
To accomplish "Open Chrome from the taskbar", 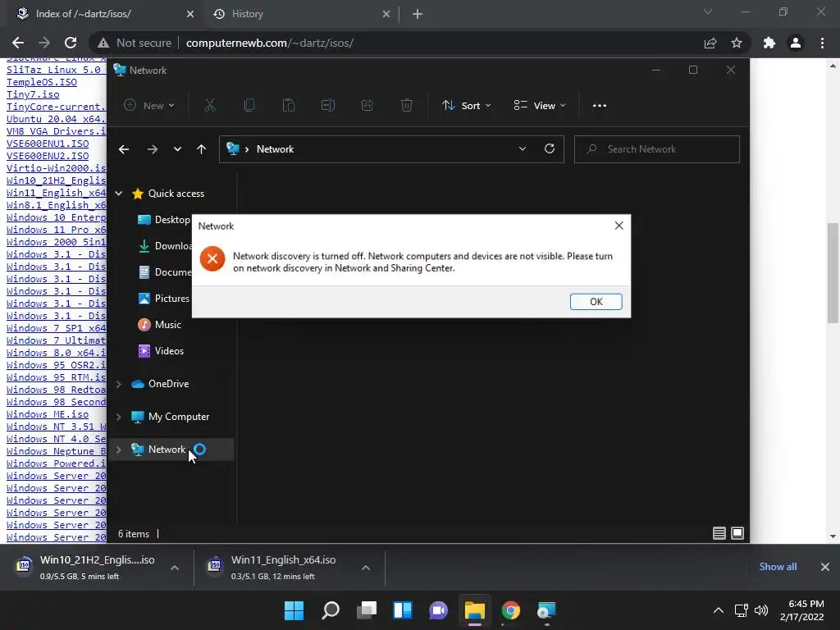I will [x=511, y=610].
